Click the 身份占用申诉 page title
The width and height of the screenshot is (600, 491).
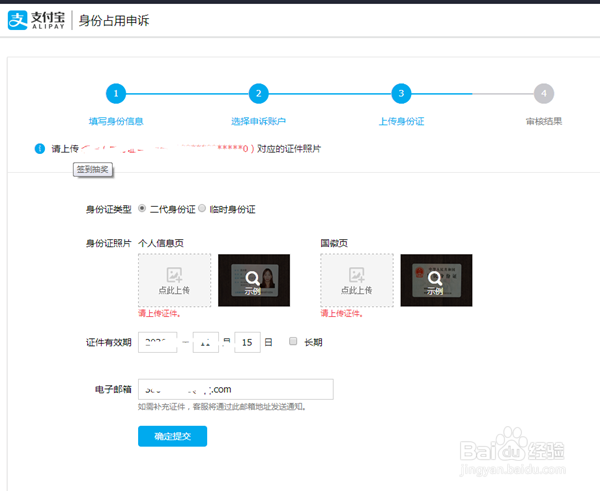114,20
